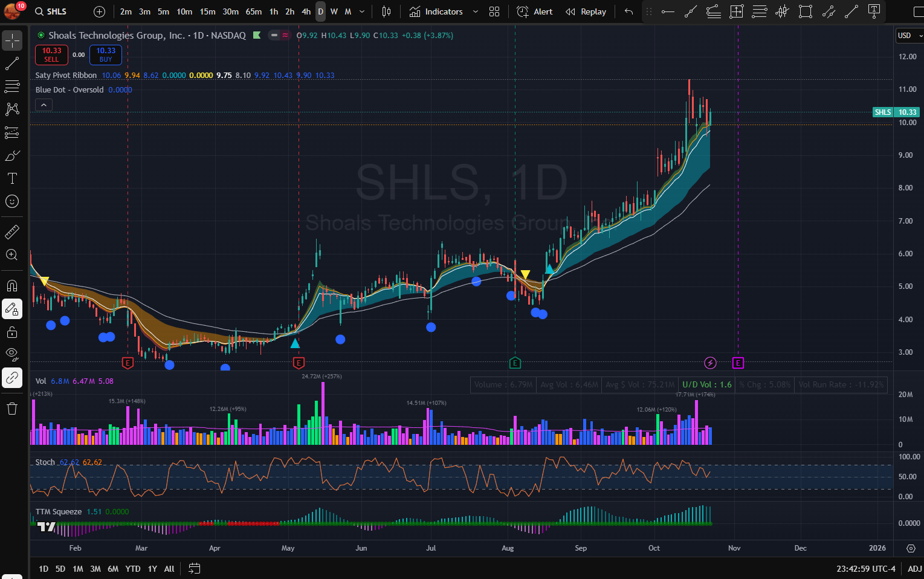Pick the rectangle tool in favorites bar

pyautogui.click(x=806, y=11)
